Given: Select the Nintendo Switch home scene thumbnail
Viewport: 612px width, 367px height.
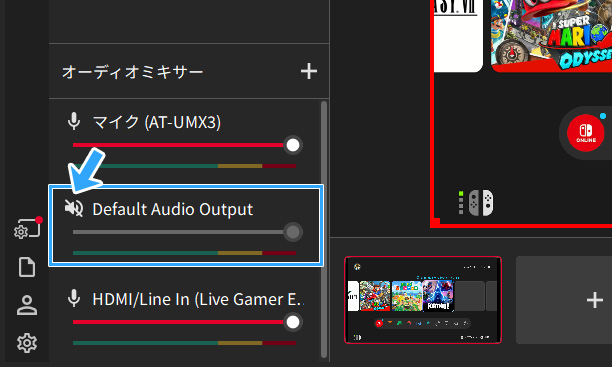Looking at the screenshot, I should tap(423, 300).
